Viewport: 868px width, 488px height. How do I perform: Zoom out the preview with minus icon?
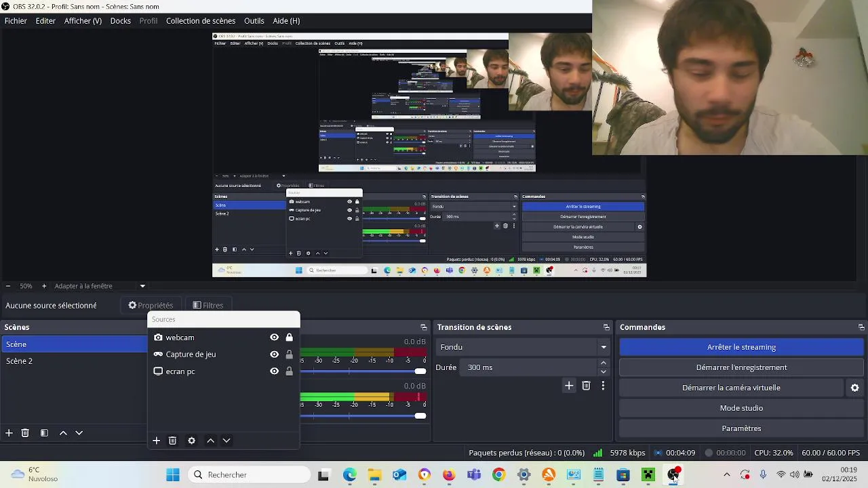tap(7, 286)
